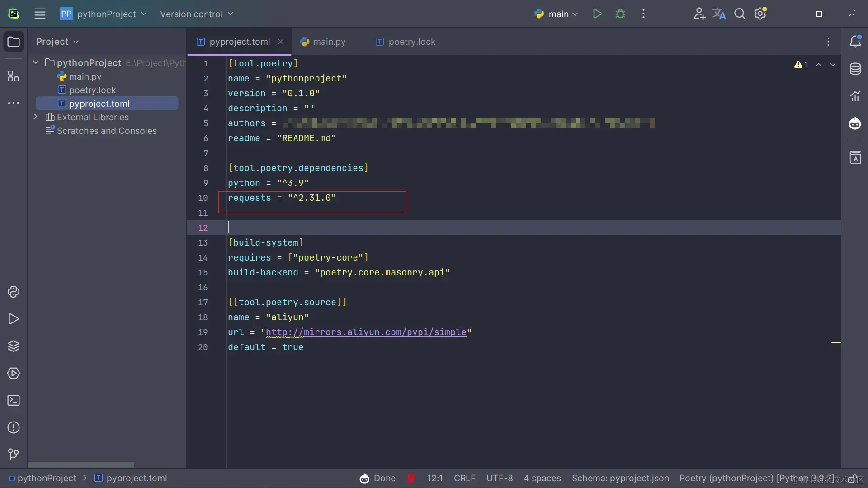
Task: Select pyproject.toml in the project tree
Action: 107,104
